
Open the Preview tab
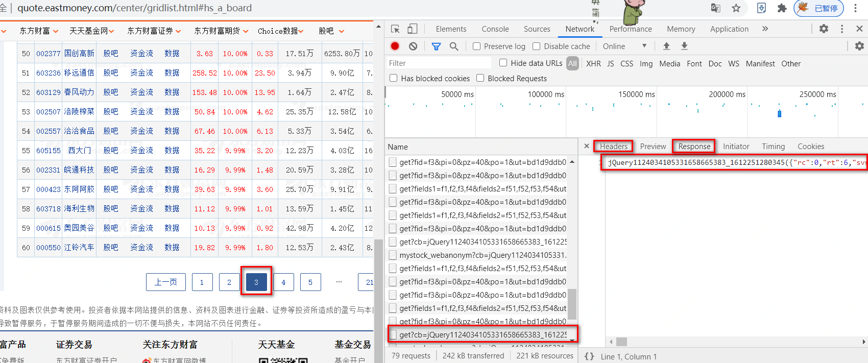point(653,147)
